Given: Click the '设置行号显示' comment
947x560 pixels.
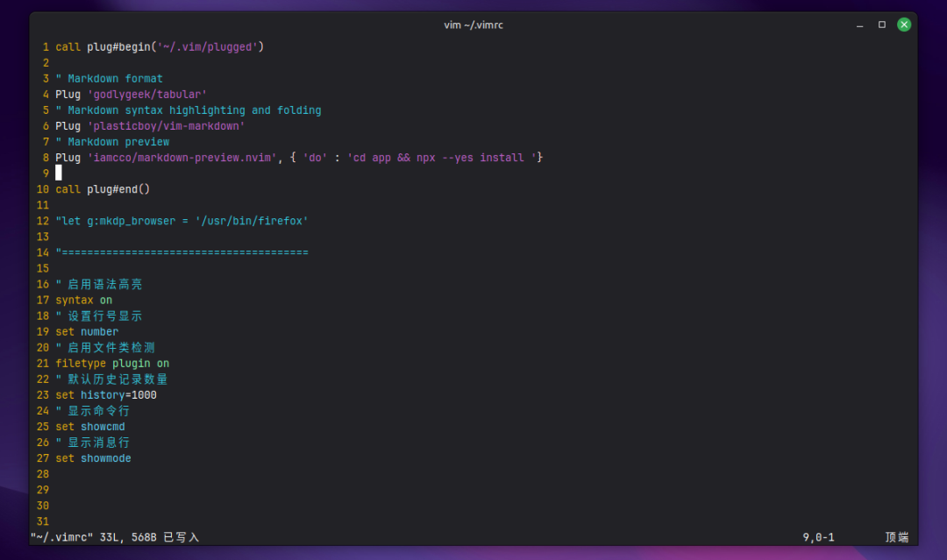Looking at the screenshot, I should pyautogui.click(x=105, y=315).
